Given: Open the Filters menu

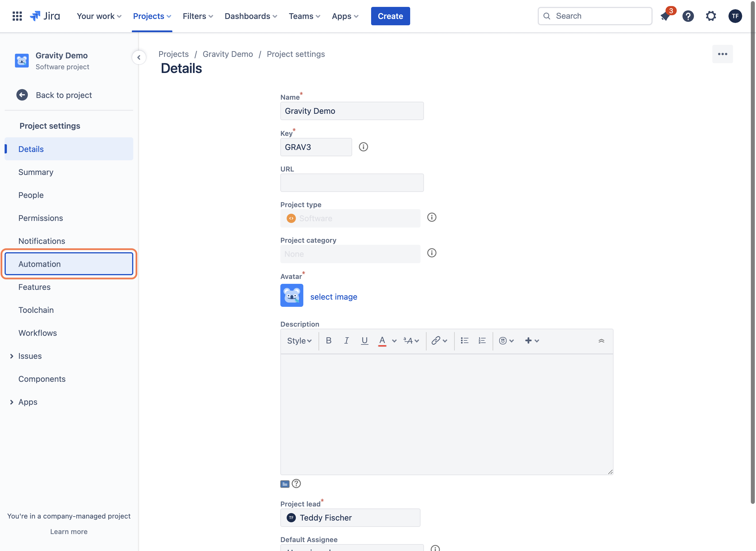Looking at the screenshot, I should tap(198, 16).
